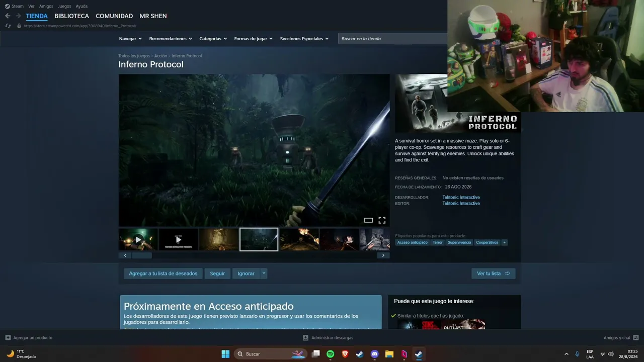Open File Explorer from the taskbar
The height and width of the screenshot is (362, 644).
click(389, 354)
